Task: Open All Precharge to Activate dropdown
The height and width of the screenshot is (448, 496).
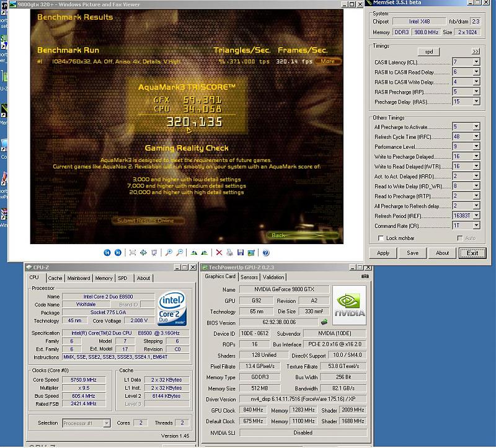Action: [476, 127]
